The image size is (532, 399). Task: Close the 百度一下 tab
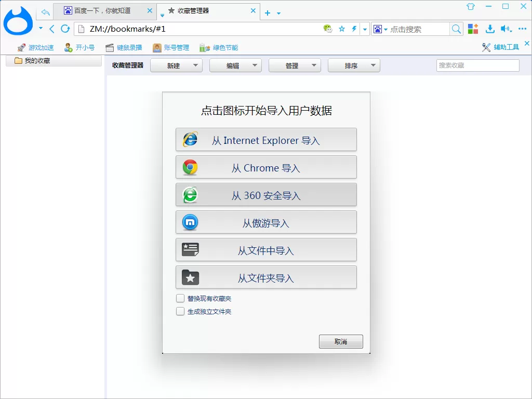click(150, 11)
